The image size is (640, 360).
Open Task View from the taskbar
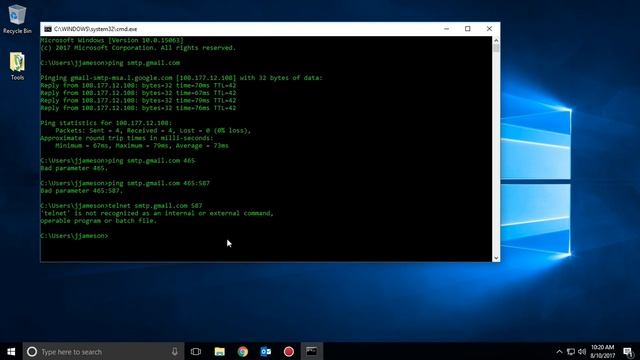point(196,351)
